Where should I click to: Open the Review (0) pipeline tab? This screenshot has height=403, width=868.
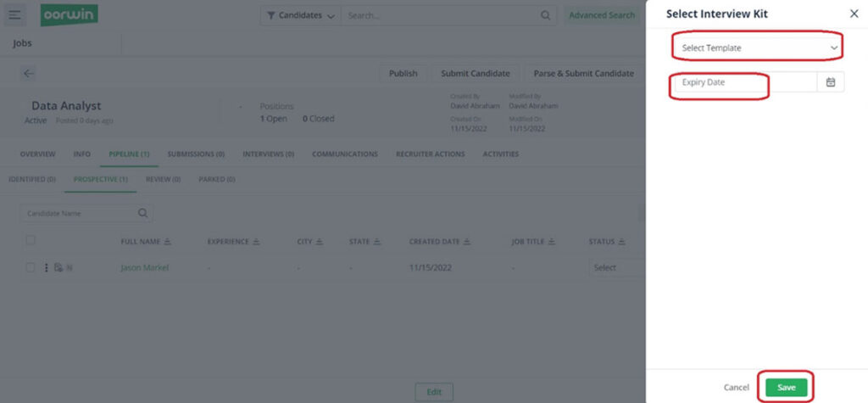pos(164,180)
